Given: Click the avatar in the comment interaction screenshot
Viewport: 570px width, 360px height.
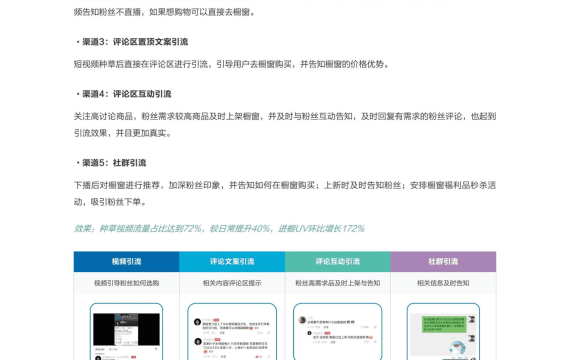Looking at the screenshot, I should coord(302,320).
